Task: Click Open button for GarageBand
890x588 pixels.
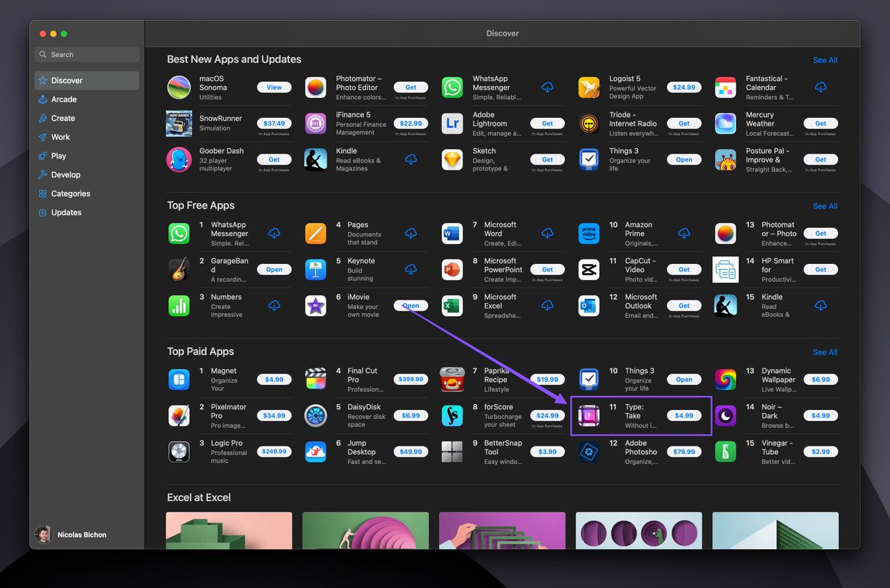Action: (x=274, y=270)
